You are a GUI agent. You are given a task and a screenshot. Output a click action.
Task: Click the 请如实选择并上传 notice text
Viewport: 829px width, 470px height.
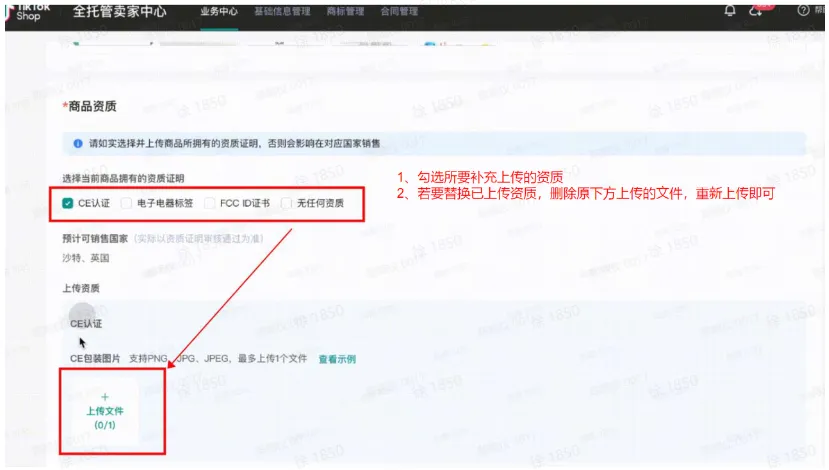[x=234, y=143]
